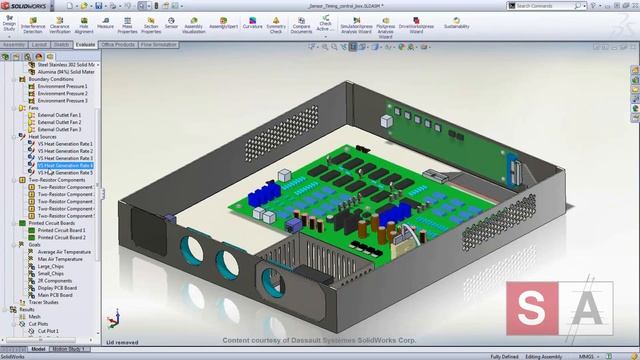The width and height of the screenshot is (640, 360).
Task: Select the Max Air Temperature goal
Action: pyautogui.click(x=60, y=259)
